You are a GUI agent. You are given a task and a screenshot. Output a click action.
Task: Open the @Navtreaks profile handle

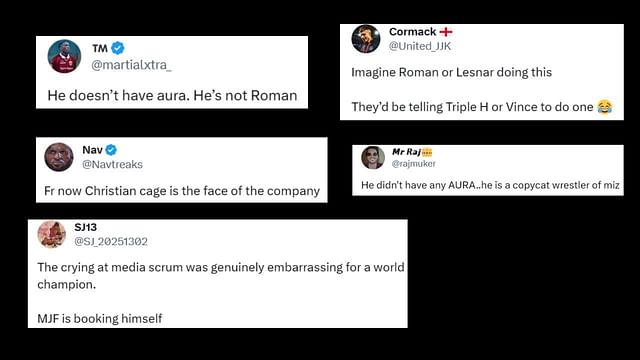click(112, 164)
